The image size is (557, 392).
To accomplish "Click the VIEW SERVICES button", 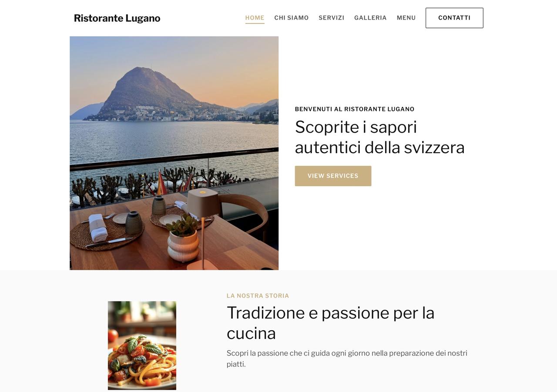I will coord(333,176).
